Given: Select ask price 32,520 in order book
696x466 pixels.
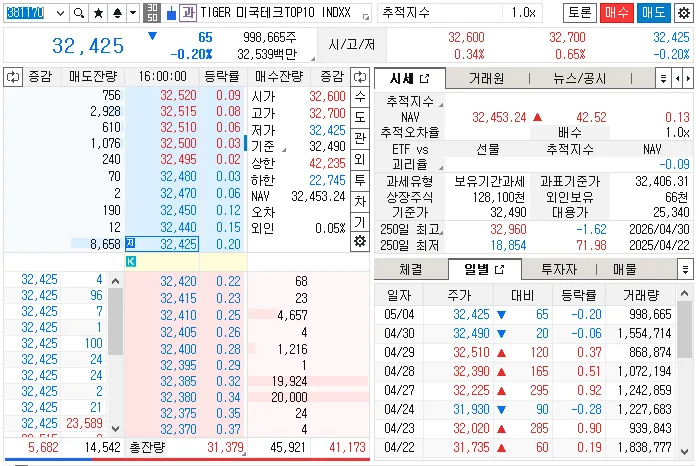Looking at the screenshot, I should [178, 95].
